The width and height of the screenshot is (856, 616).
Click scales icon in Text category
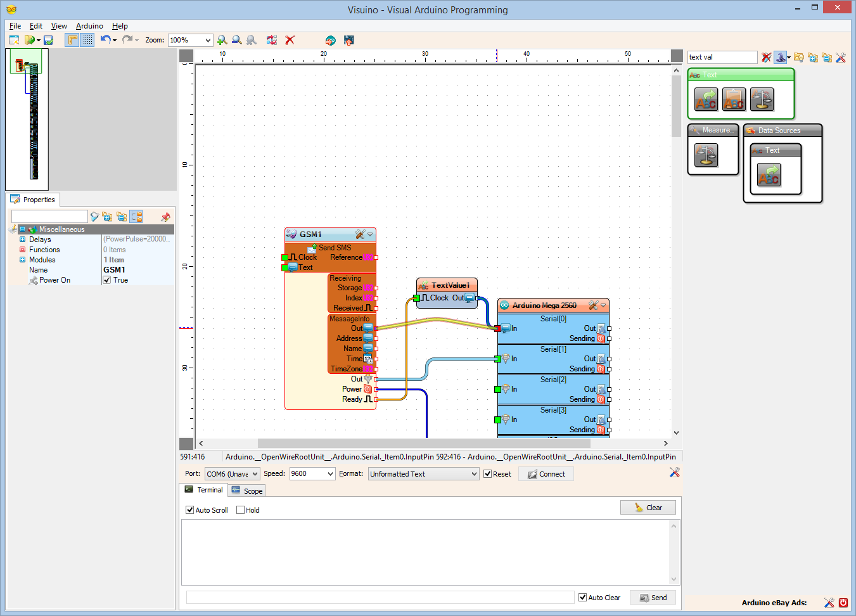(x=762, y=99)
